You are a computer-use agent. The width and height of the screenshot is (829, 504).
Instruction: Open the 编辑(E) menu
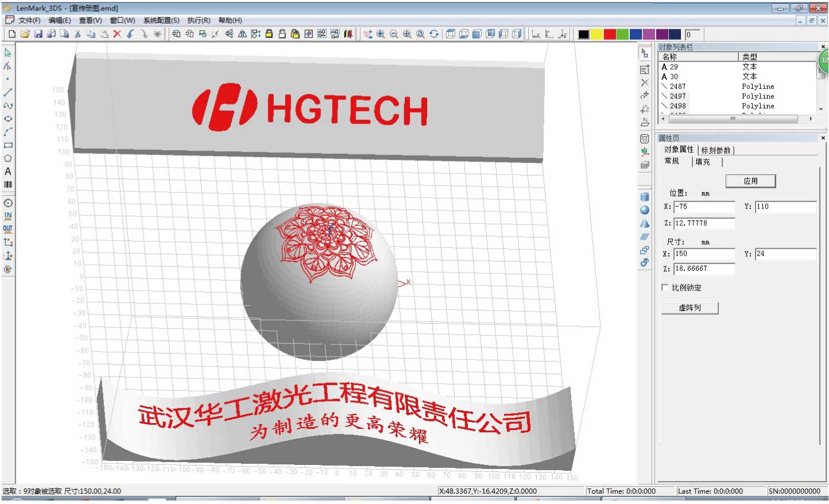tap(60, 20)
